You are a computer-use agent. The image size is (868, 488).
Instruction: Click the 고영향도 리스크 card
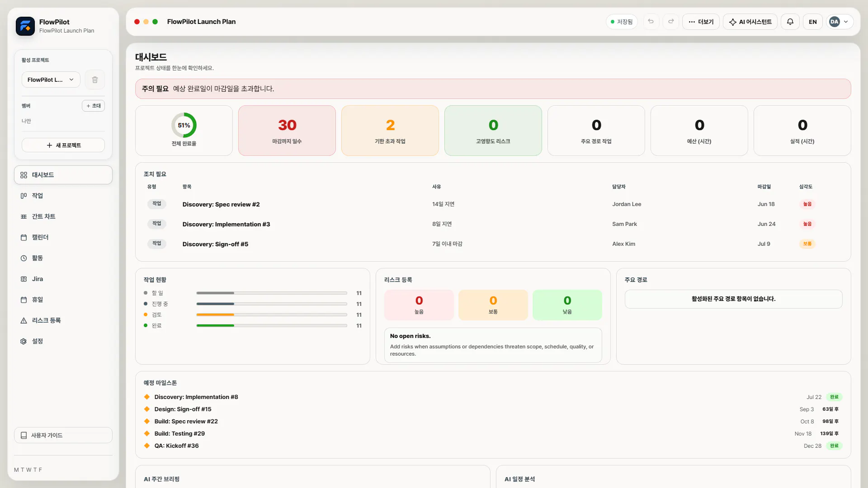(493, 131)
